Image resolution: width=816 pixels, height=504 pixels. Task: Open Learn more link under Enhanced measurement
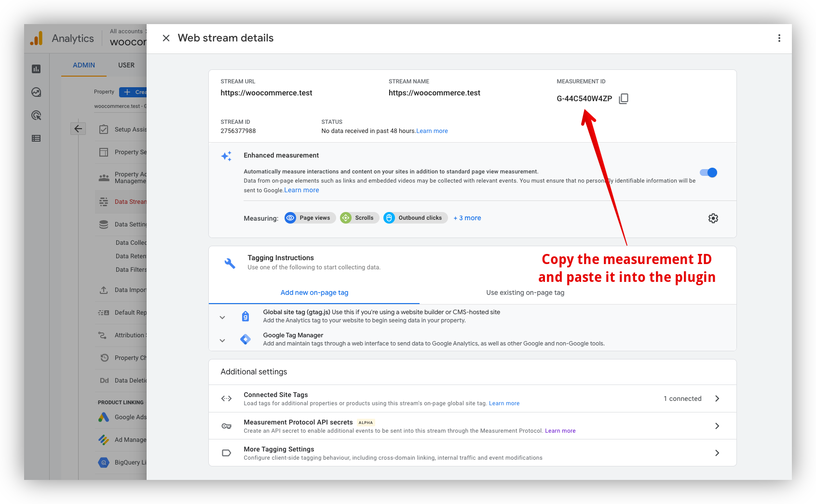301,190
